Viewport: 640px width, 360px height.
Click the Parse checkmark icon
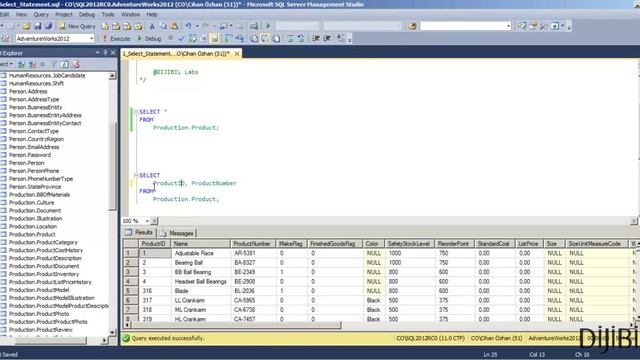coord(181,39)
